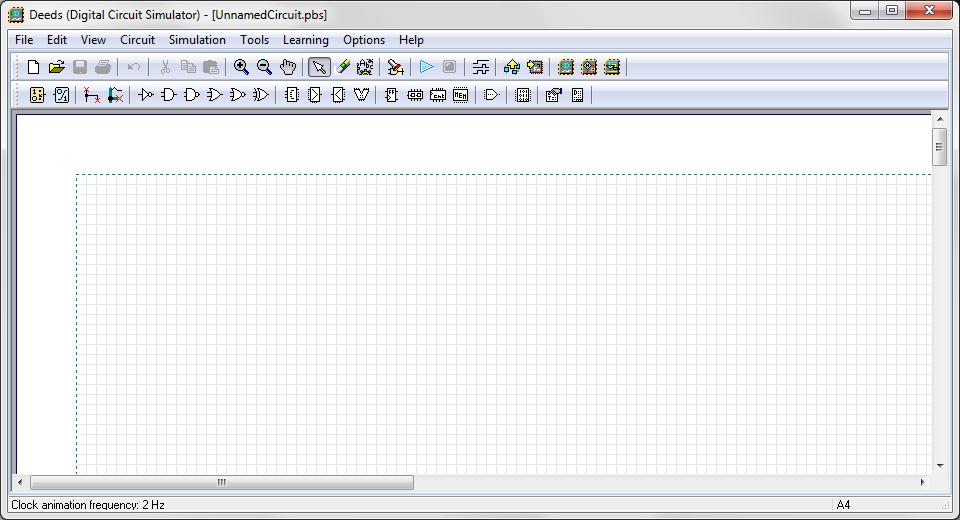
Task: Maximize the Deeds window
Action: pos(892,10)
